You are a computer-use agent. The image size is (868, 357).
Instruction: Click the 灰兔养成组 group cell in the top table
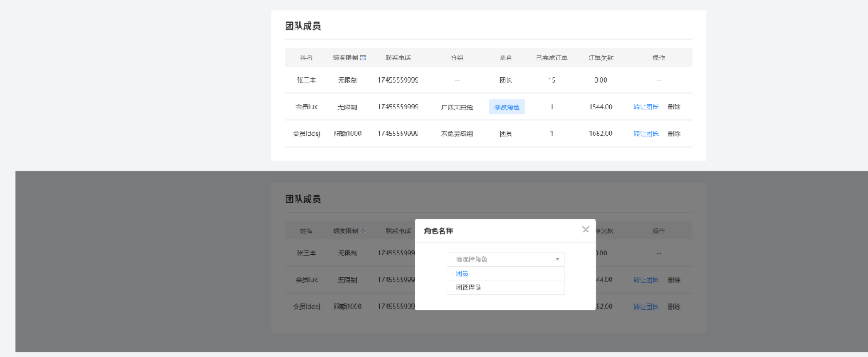pyautogui.click(x=457, y=134)
